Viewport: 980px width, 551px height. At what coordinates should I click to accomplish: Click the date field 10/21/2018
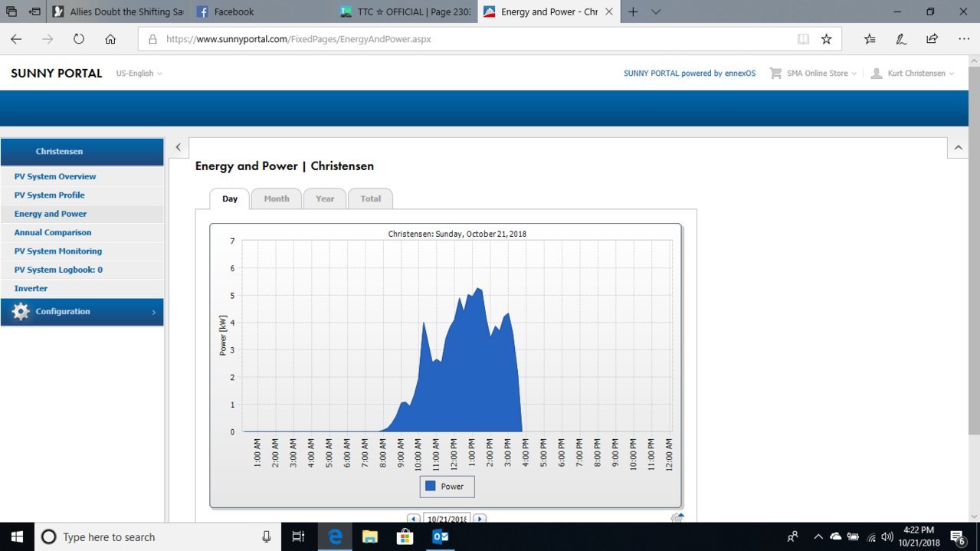tap(446, 519)
